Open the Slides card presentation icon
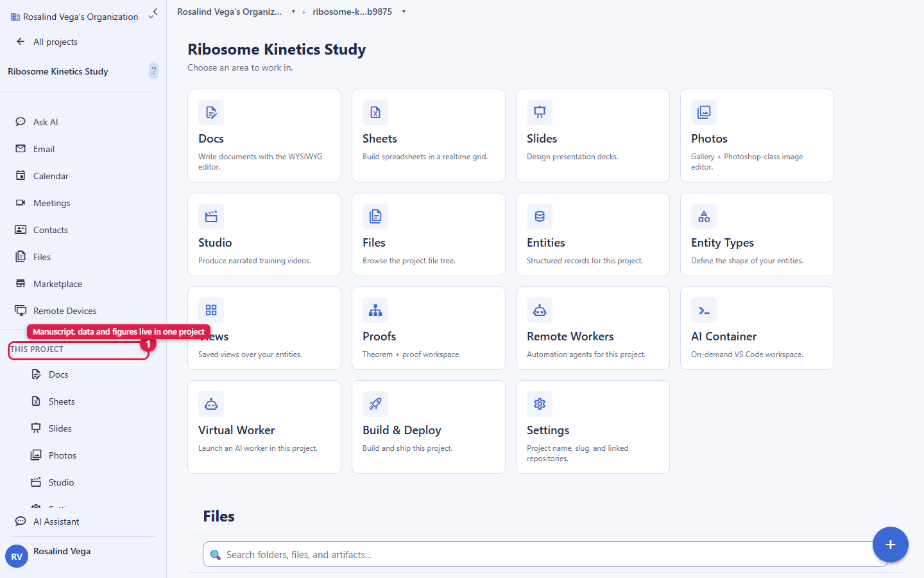This screenshot has height=578, width=924. [540, 112]
